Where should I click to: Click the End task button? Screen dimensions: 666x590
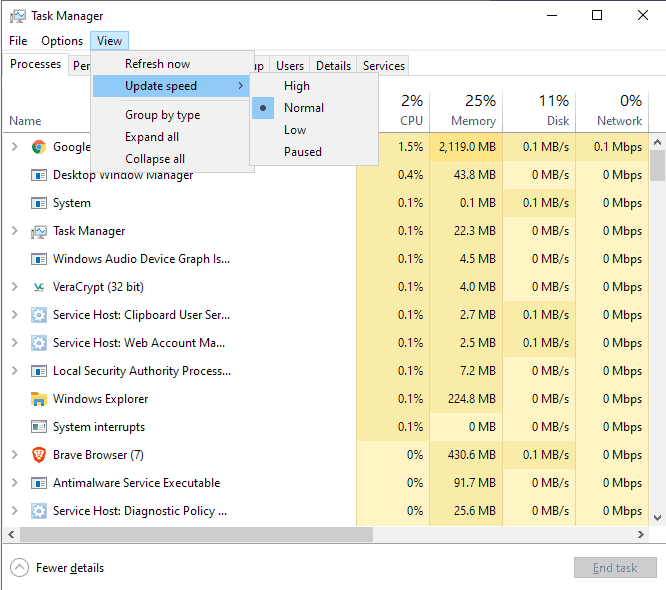(x=615, y=568)
